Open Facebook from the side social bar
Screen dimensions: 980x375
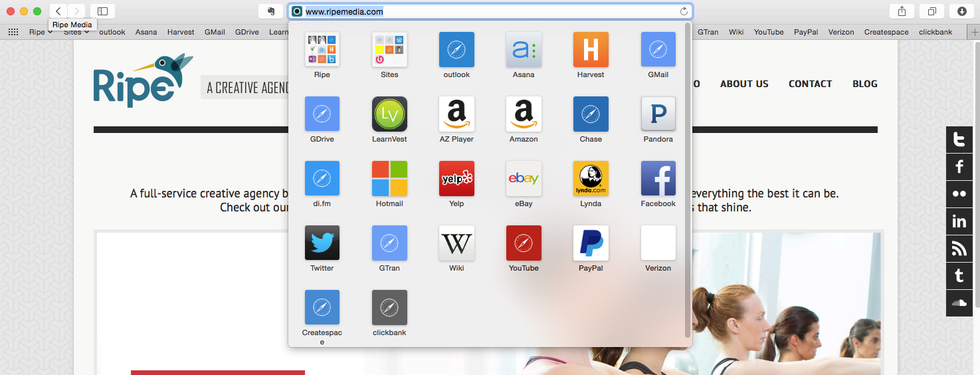point(959,167)
